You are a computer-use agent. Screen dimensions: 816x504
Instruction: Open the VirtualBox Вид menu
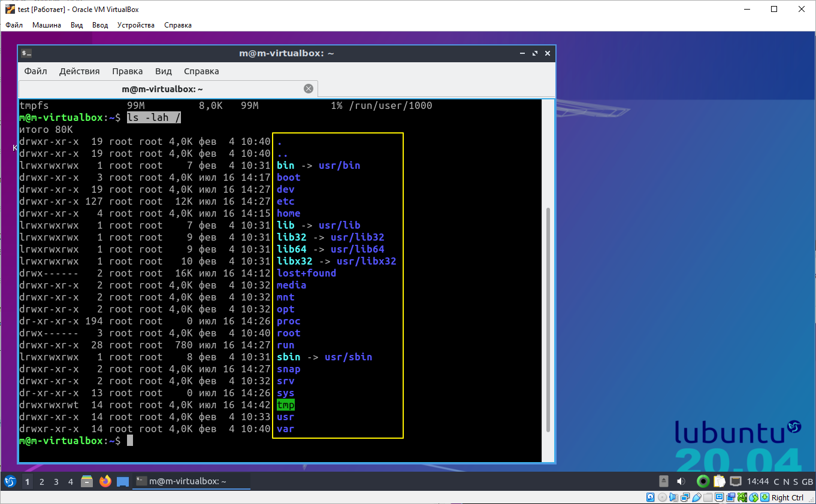(77, 25)
